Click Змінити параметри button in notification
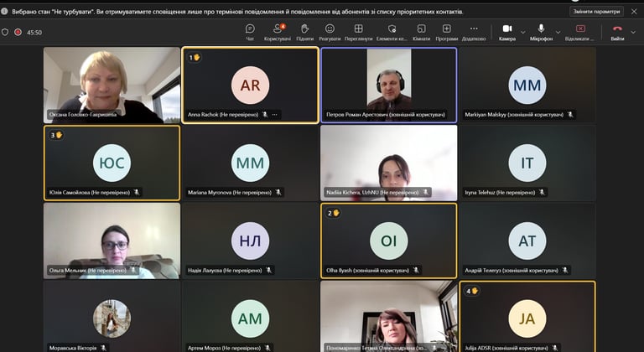Image resolution: width=644 pixels, height=352 pixels. click(596, 12)
